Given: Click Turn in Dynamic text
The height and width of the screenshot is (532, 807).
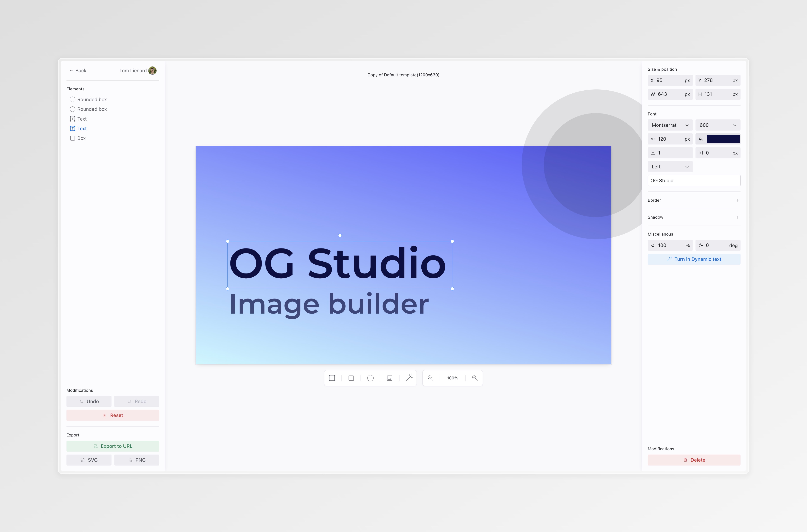Looking at the screenshot, I should coord(694,259).
